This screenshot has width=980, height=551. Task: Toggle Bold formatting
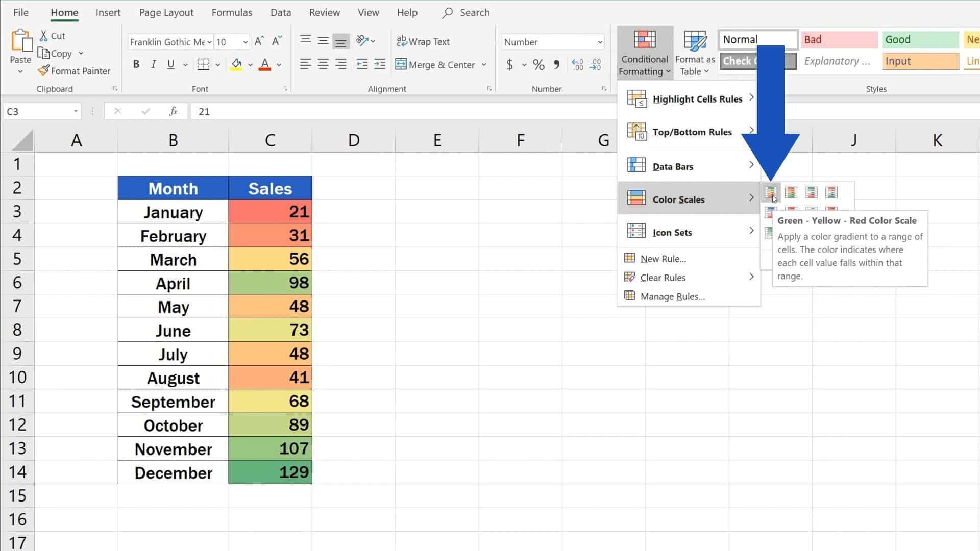click(136, 65)
